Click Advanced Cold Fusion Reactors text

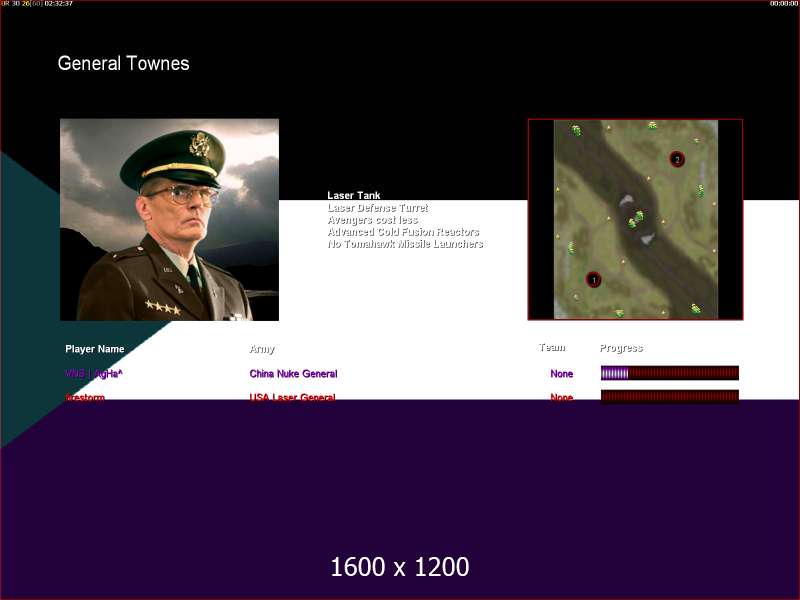pos(403,232)
